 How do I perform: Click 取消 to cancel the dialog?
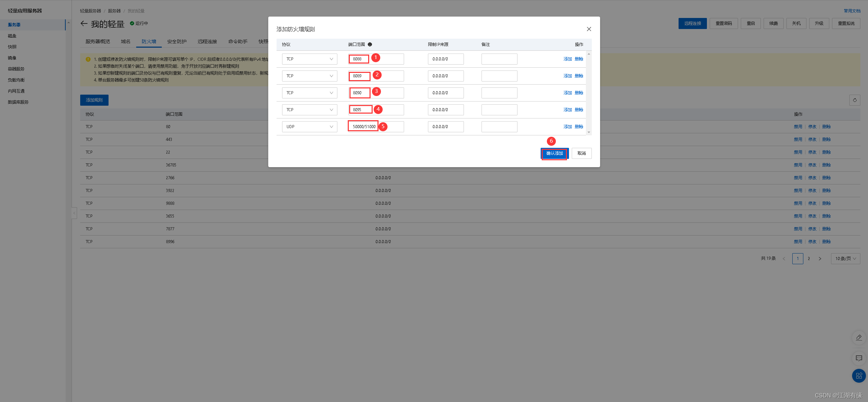tap(581, 153)
